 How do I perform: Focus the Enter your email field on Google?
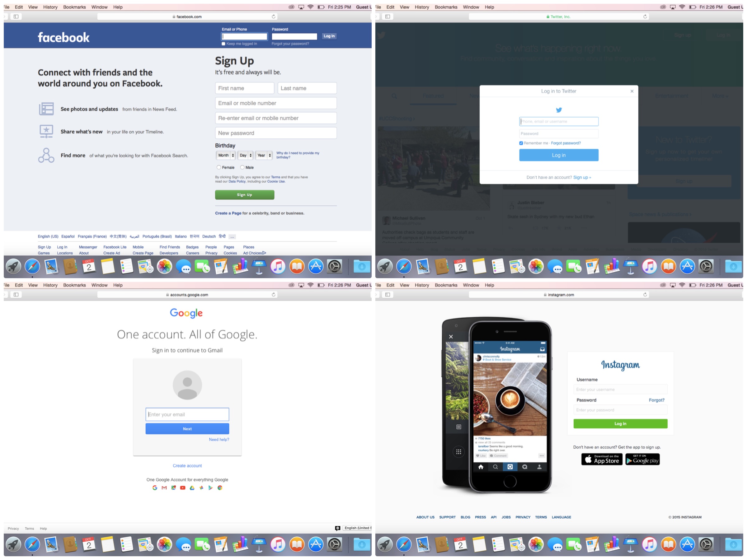click(x=187, y=414)
